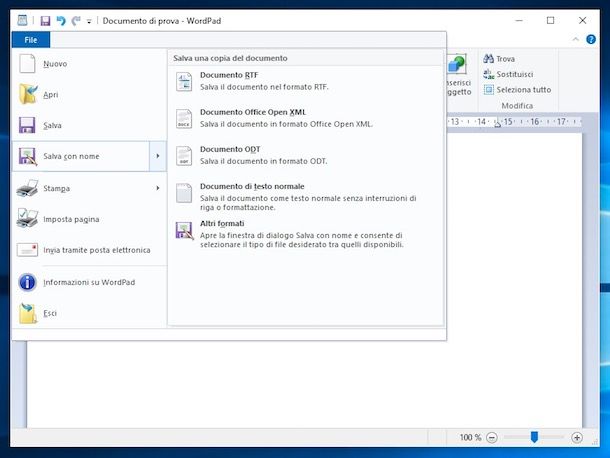This screenshot has height=458, width=610.
Task: Open the quick access toolbar customize dropdown
Action: [x=89, y=21]
